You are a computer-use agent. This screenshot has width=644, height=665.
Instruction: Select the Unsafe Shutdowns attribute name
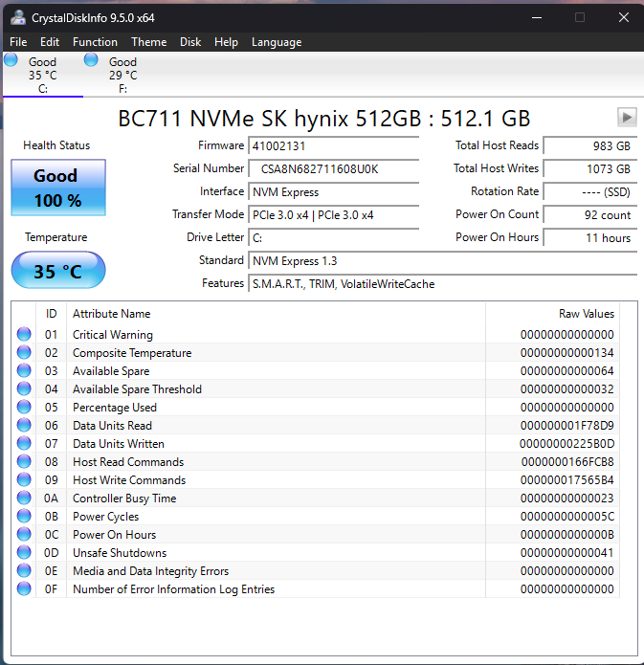click(120, 553)
